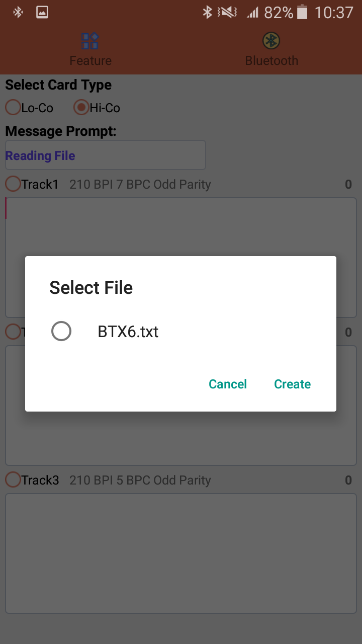Tap the signal strength icon
362x644 pixels.
coord(252,13)
